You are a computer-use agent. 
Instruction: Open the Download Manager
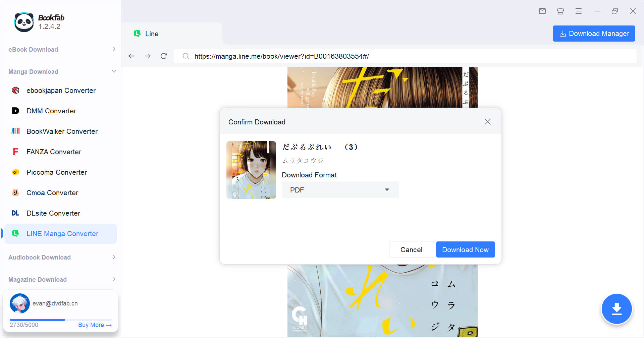pos(594,34)
